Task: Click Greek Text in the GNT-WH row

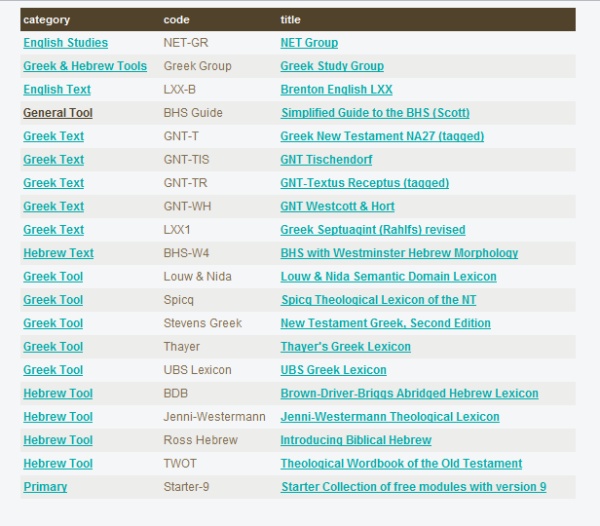Action: (54, 206)
